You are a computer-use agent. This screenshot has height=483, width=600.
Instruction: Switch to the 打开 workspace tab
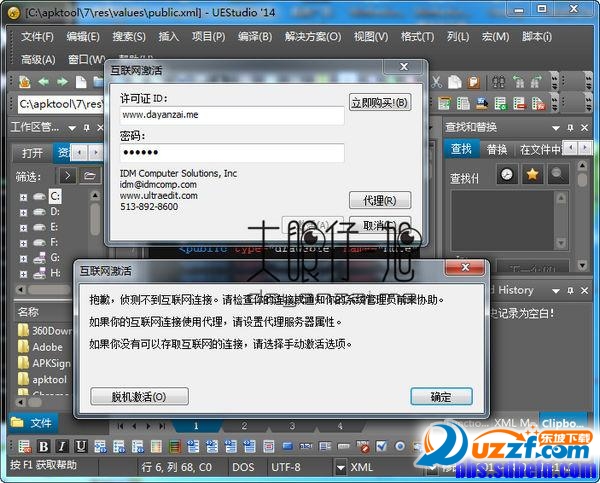pos(33,153)
